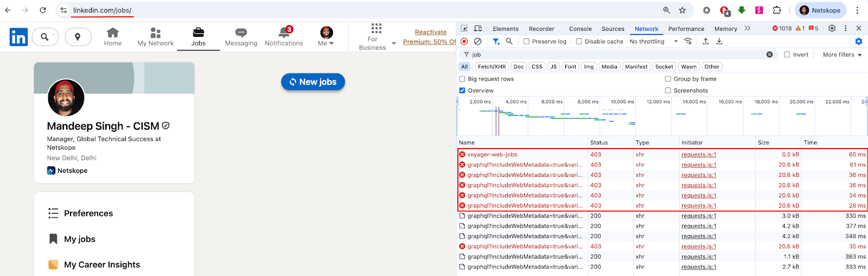Screen dimensions: 868x276
Task: Open Mandeep Singh's profile photo
Action: 66,98
